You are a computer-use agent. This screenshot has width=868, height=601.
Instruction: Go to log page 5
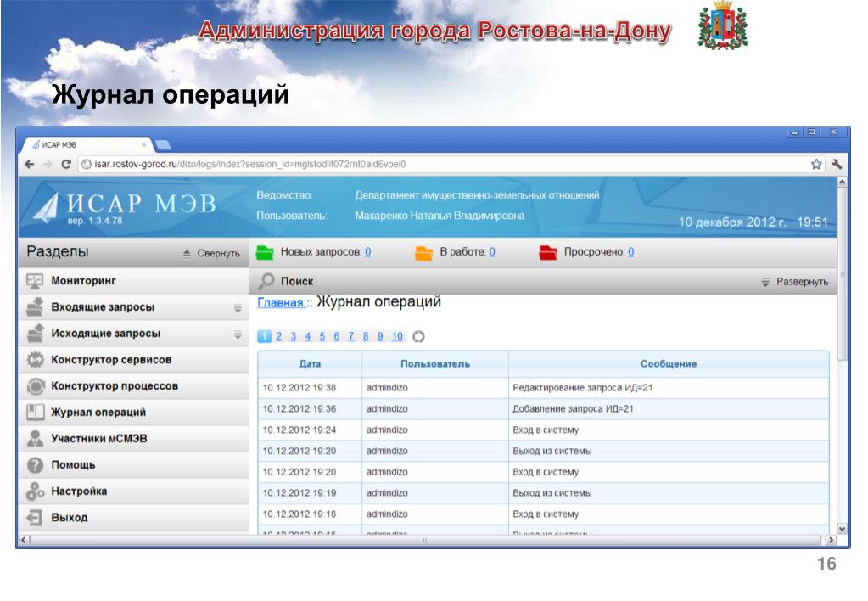322,336
